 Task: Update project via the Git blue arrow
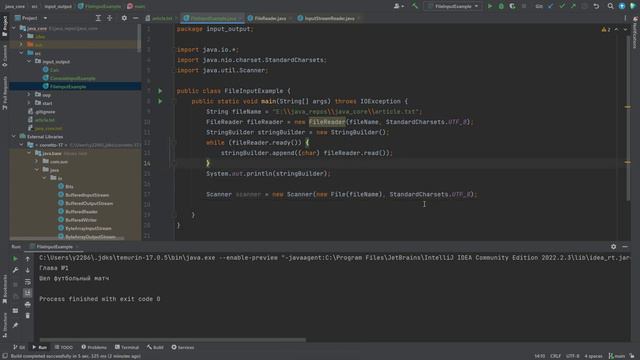(x=551, y=6)
